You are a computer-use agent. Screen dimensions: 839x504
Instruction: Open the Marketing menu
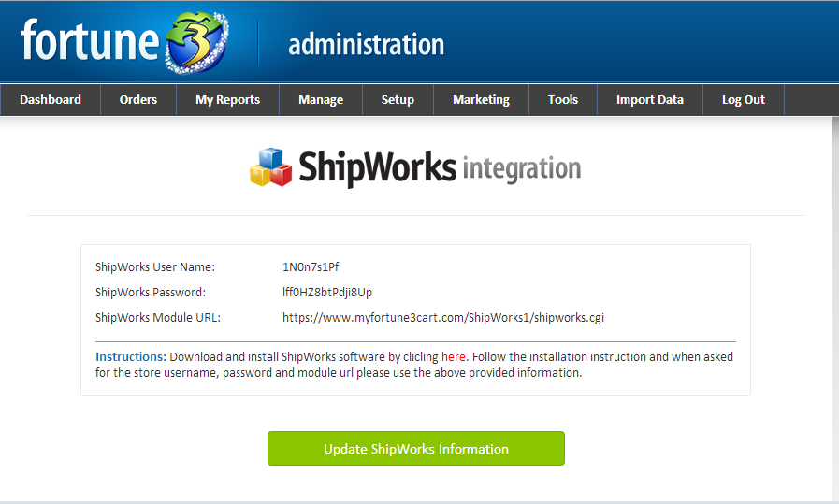tap(481, 99)
